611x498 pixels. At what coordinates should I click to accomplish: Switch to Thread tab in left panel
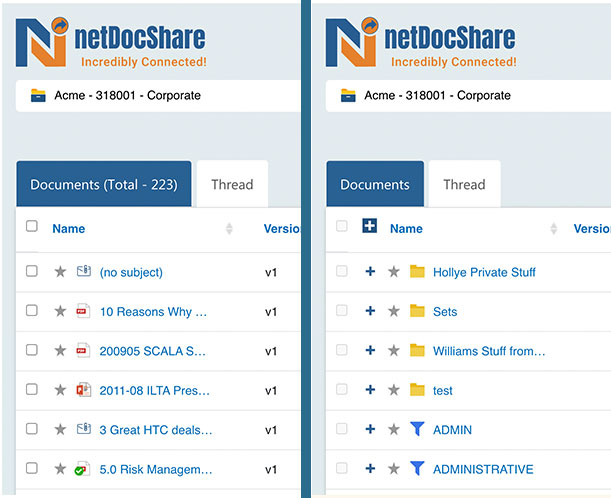click(x=232, y=184)
